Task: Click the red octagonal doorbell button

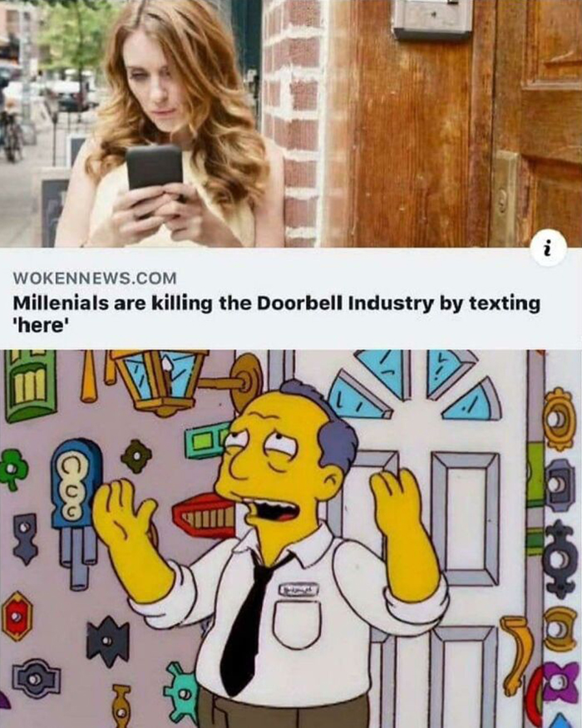Action: click(x=17, y=616)
